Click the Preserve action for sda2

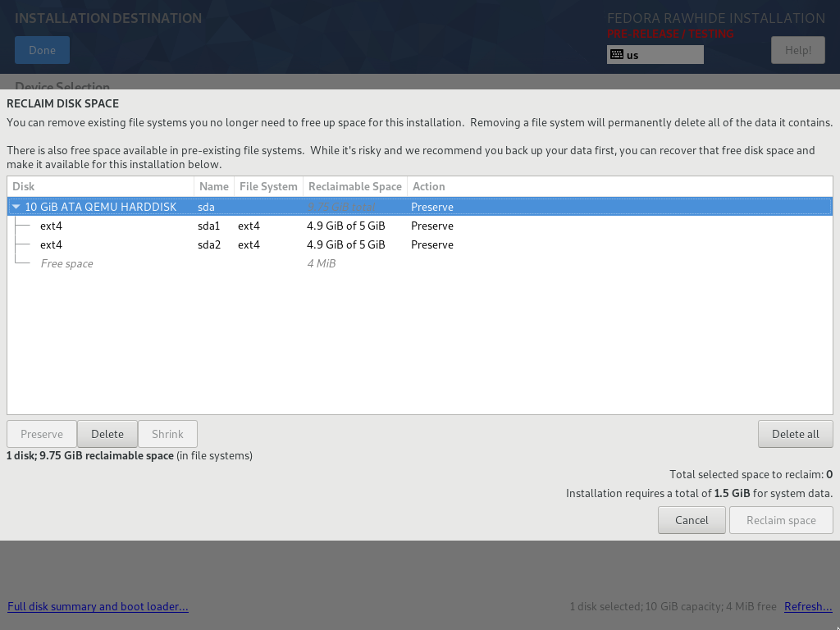click(x=431, y=244)
